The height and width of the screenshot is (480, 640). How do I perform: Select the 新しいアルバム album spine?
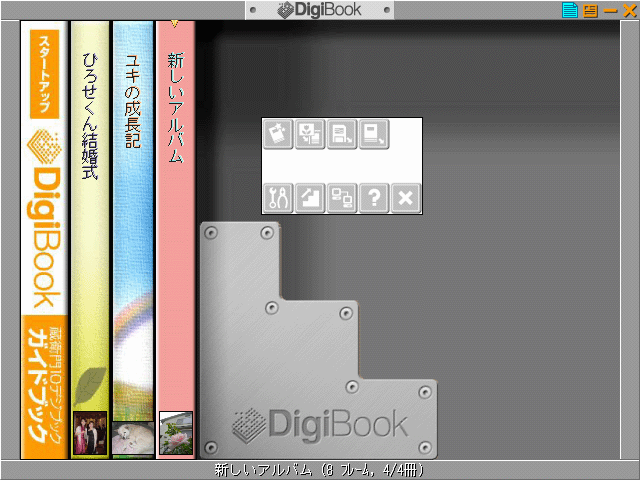pos(176,240)
